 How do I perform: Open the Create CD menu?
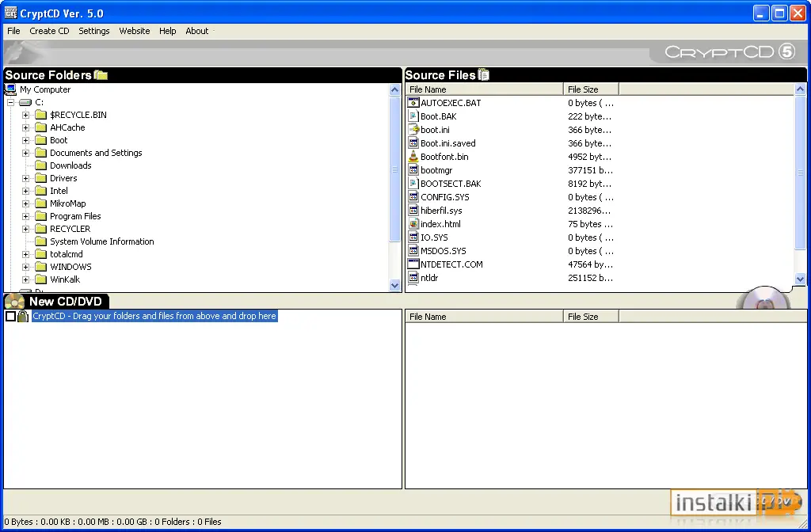49,31
